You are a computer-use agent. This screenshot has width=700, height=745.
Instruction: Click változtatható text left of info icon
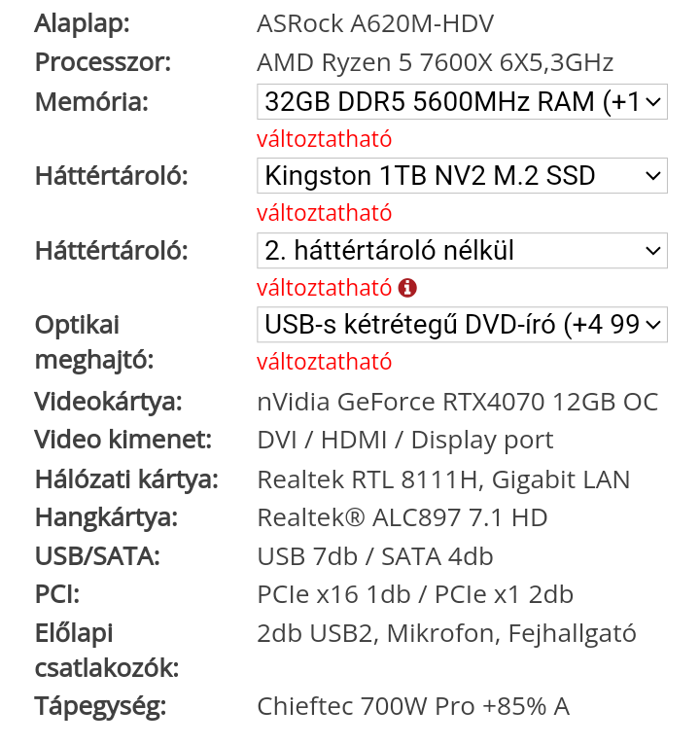tap(325, 288)
